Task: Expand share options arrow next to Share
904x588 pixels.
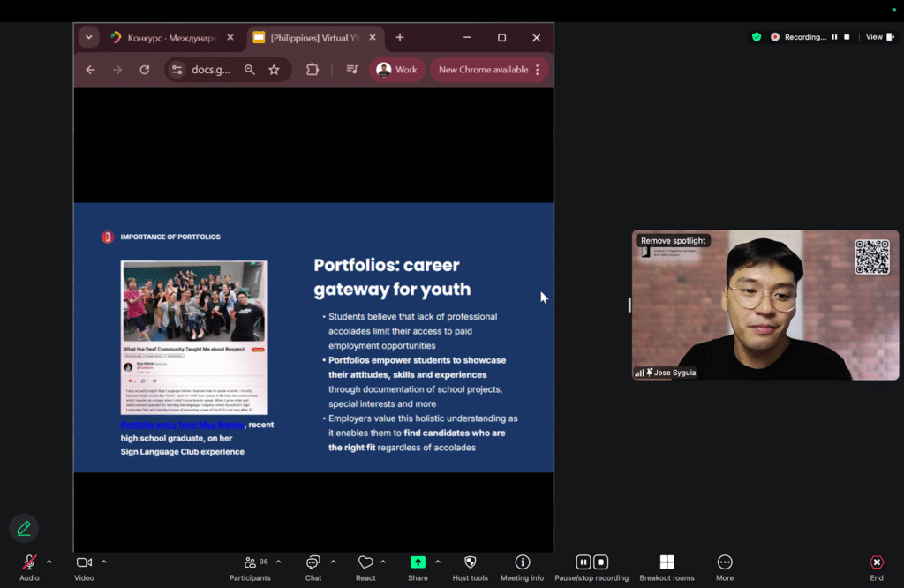Action: tap(437, 562)
